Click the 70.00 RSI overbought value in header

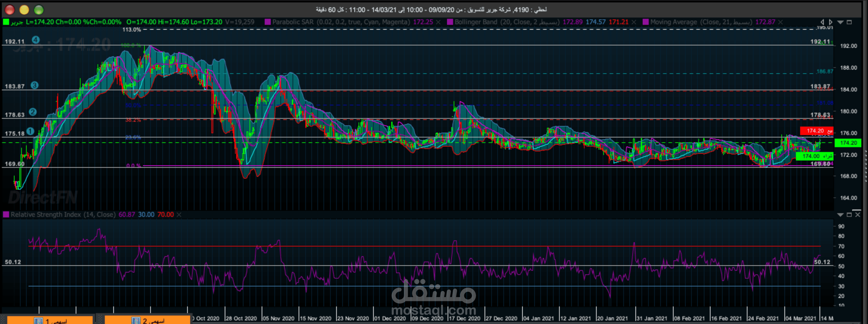[165, 215]
